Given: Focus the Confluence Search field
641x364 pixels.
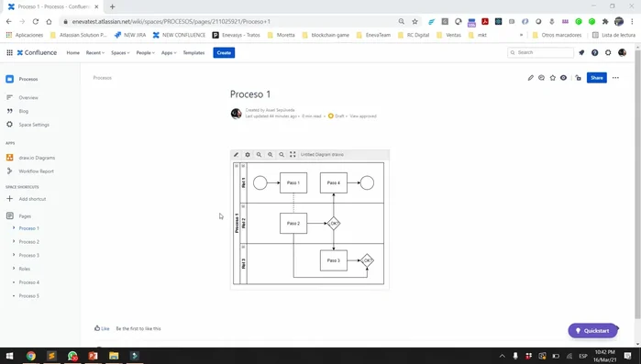Looking at the screenshot, I should pyautogui.click(x=540, y=52).
